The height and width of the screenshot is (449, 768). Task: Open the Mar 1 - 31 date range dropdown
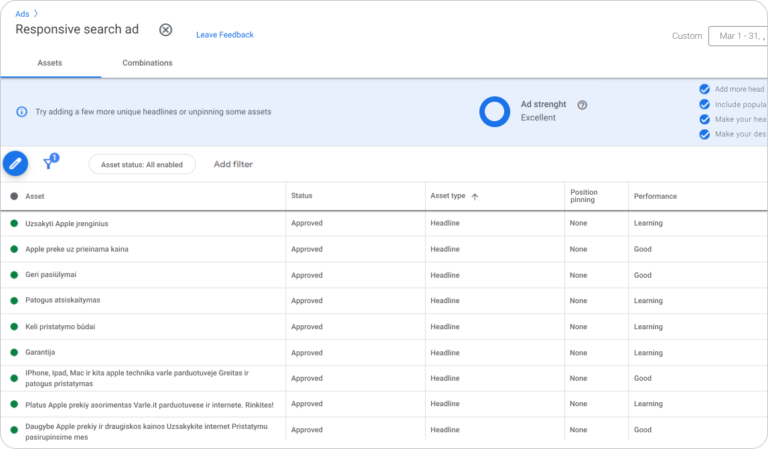pyautogui.click(x=738, y=36)
